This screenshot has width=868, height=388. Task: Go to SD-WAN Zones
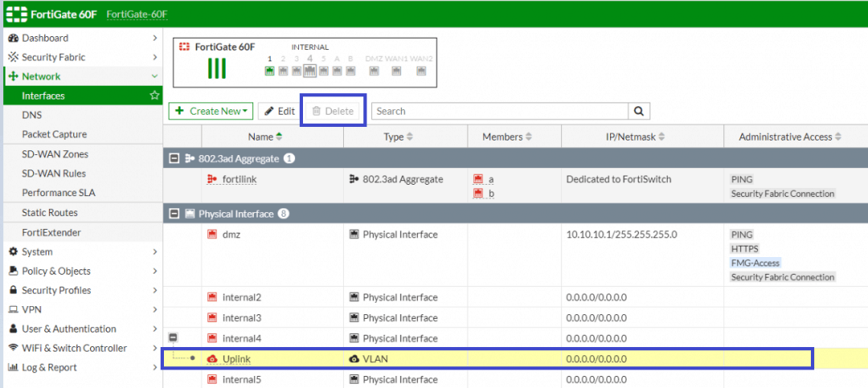coord(55,154)
